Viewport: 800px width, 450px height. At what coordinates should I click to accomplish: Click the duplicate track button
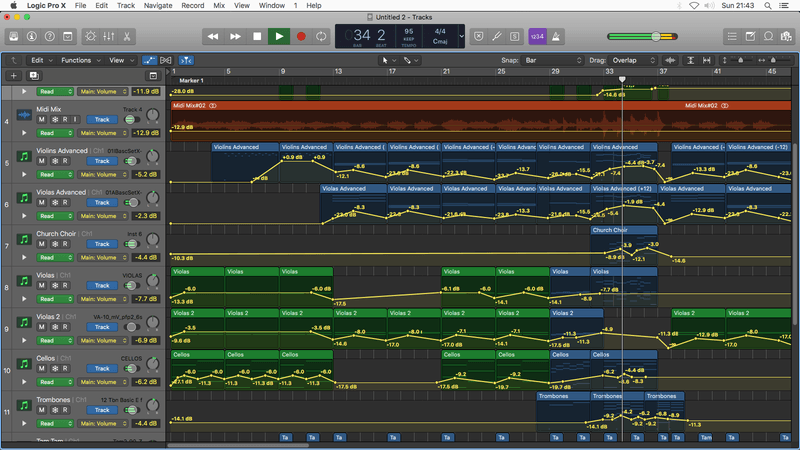coord(34,76)
